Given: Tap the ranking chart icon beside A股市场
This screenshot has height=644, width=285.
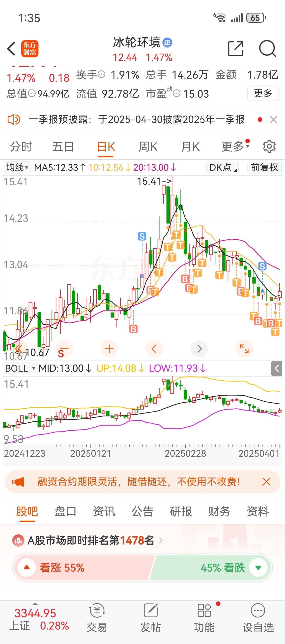Looking at the screenshot, I should (18, 541).
